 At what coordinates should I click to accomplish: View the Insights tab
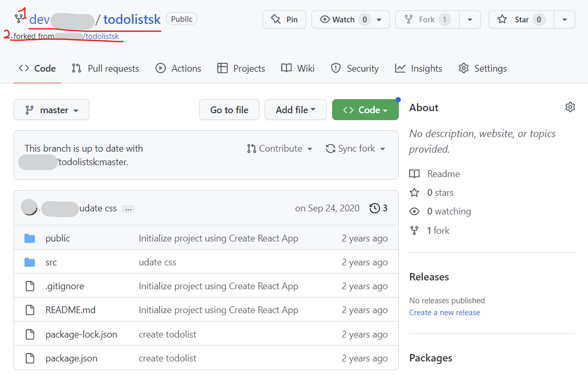pyautogui.click(x=419, y=69)
